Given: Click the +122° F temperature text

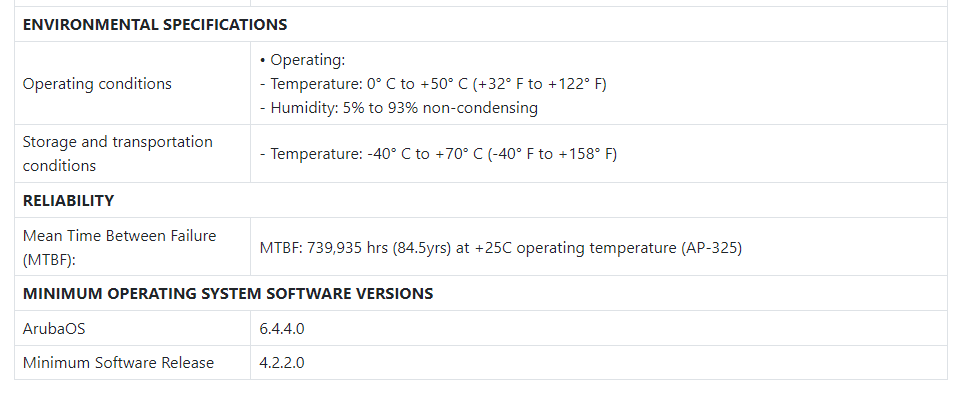Looking at the screenshot, I should tap(576, 84).
